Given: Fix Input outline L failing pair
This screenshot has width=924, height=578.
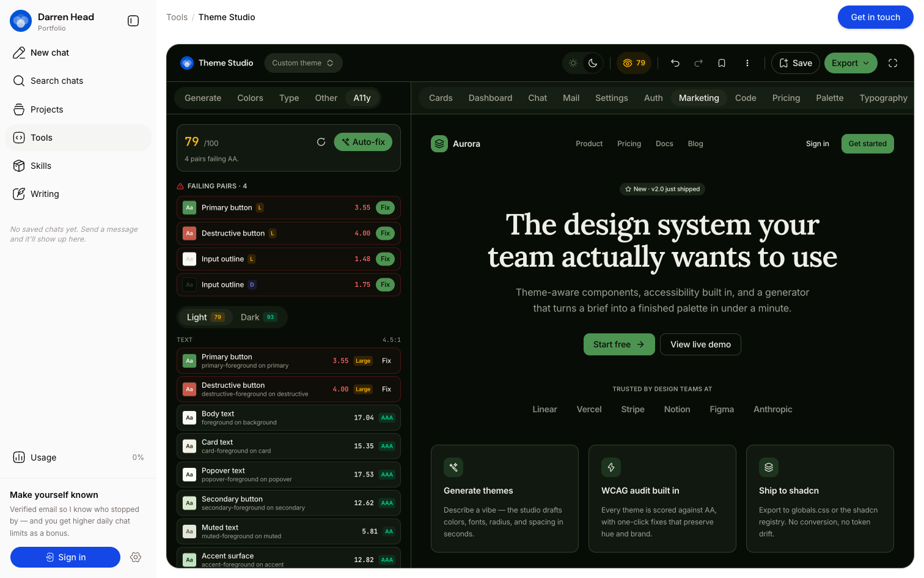Looking at the screenshot, I should (x=385, y=259).
